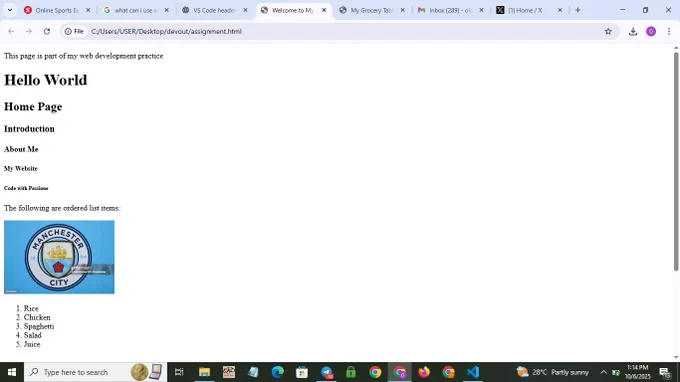Open the weather widget showing 28°C
This screenshot has width=680, height=382.
coord(553,372)
